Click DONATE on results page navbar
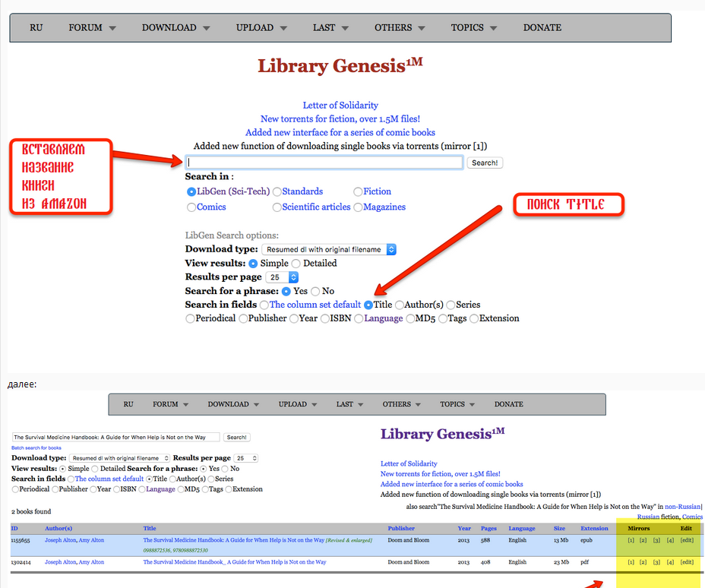This screenshot has height=588, width=705. point(508,404)
